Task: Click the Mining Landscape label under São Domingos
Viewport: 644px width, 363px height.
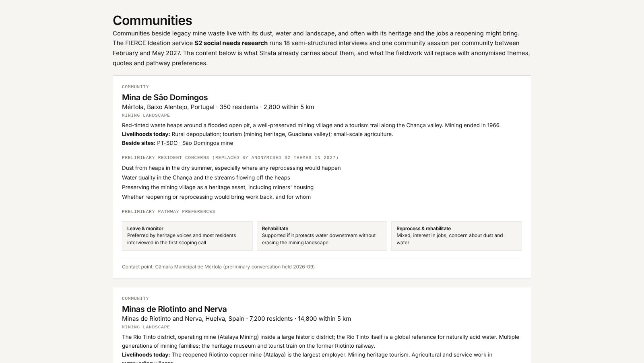Action: 146,115
